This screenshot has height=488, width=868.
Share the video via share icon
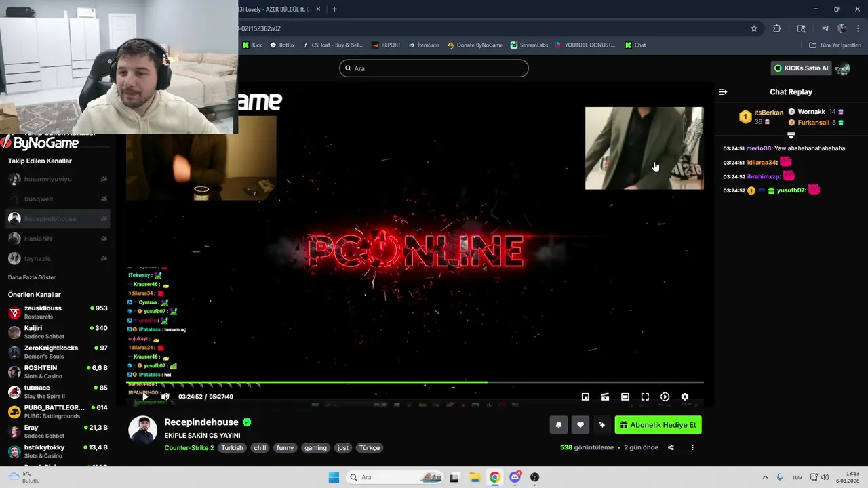pyautogui.click(x=671, y=447)
